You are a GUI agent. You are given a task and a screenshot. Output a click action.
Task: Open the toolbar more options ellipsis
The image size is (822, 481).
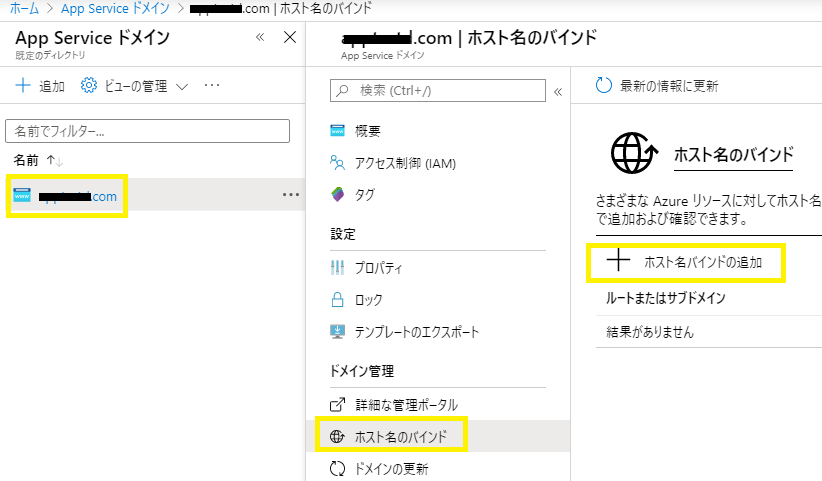[212, 85]
